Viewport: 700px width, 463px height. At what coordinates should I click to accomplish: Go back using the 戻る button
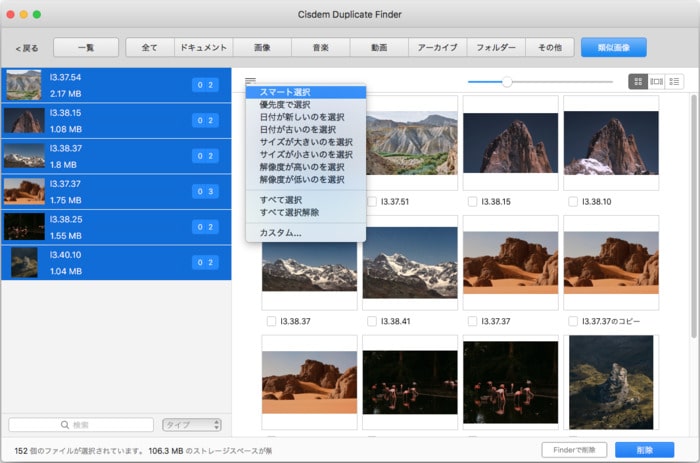[27, 48]
